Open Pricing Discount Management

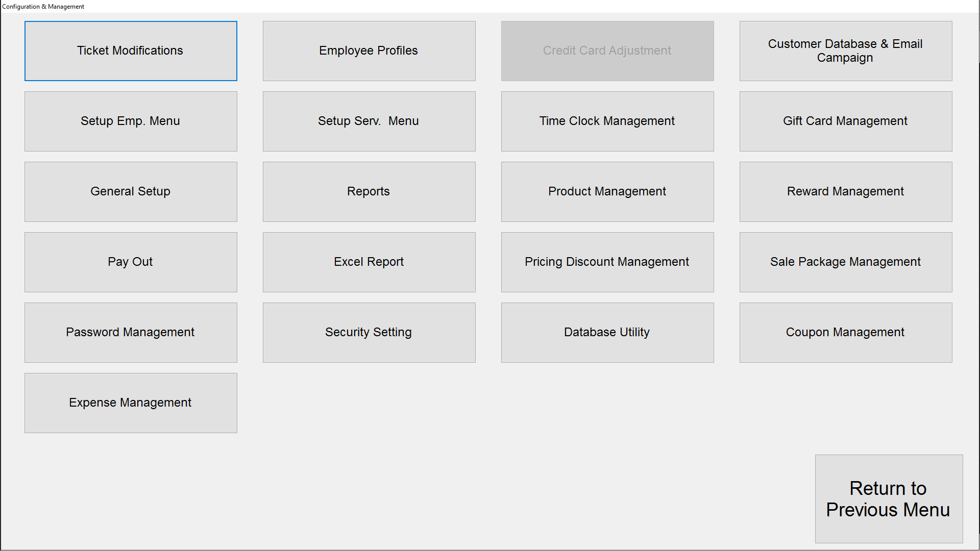click(607, 262)
